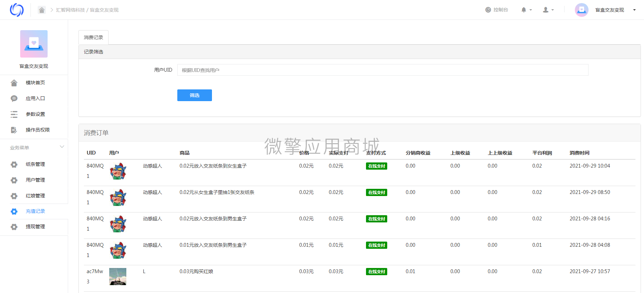The width and height of the screenshot is (644, 293).
Task: Open 应用入口 sidebar item
Action: point(35,98)
